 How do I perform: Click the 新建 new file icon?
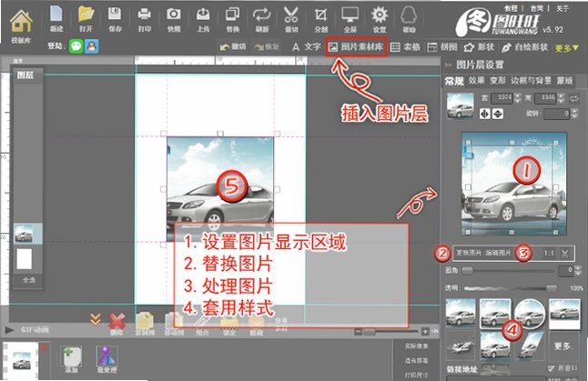(56, 15)
